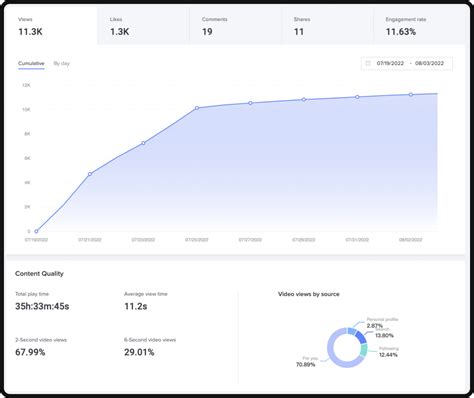Click the 10K y-axis label

[26, 109]
